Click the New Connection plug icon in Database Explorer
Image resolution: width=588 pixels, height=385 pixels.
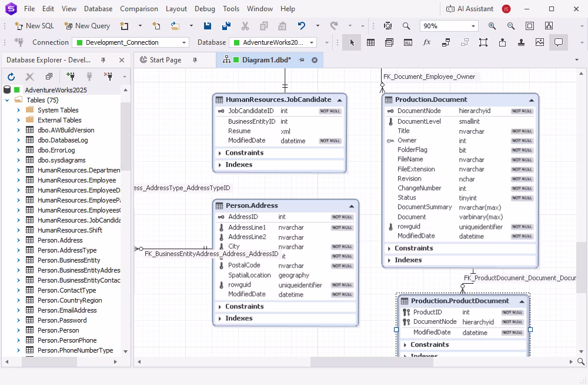coord(71,77)
